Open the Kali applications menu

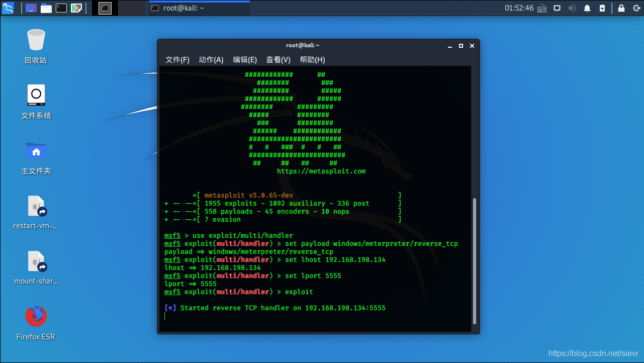[8, 8]
